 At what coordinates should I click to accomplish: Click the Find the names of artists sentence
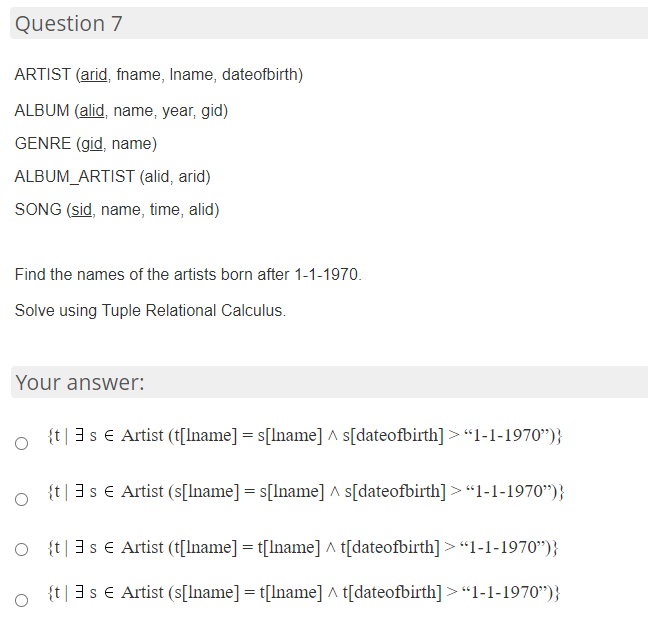pos(188,274)
